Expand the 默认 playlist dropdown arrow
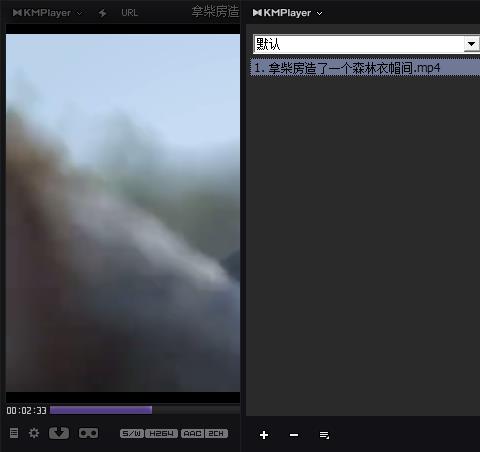This screenshot has width=480, height=452. 471,44
